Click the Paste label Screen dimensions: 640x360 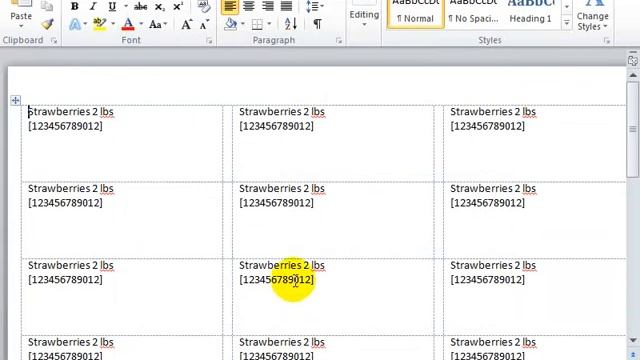[21, 16]
